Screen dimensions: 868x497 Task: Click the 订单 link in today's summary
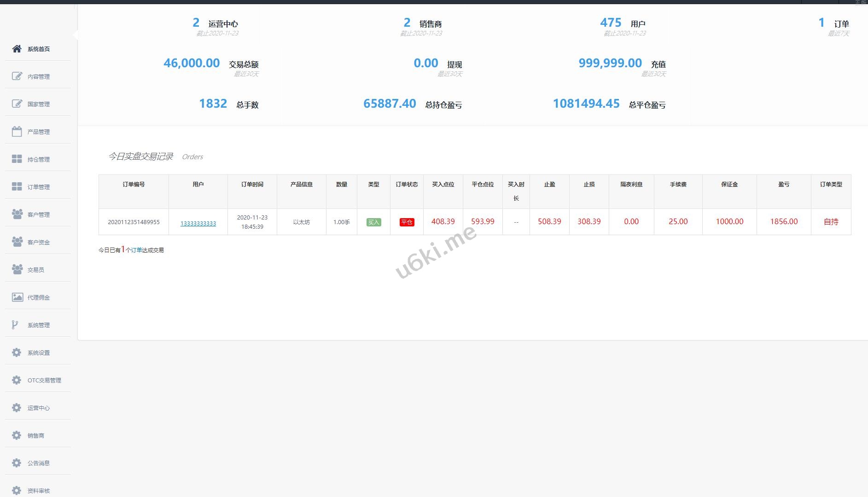pyautogui.click(x=136, y=250)
